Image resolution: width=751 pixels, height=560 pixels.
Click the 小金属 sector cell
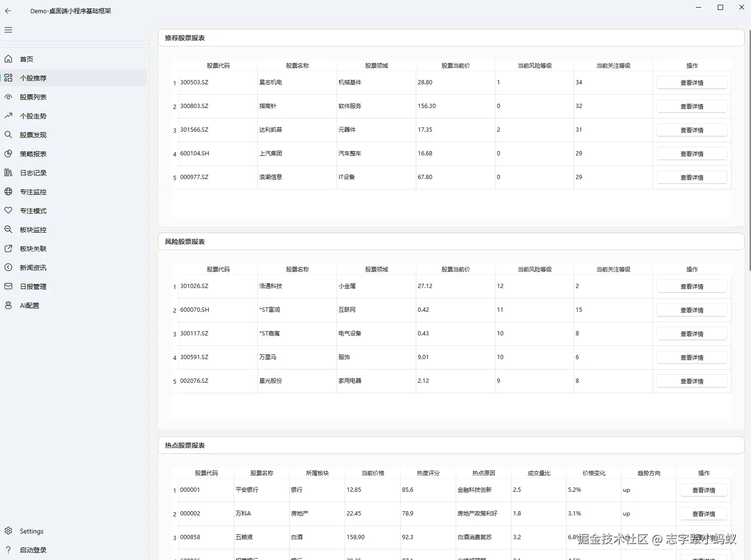(x=376, y=286)
